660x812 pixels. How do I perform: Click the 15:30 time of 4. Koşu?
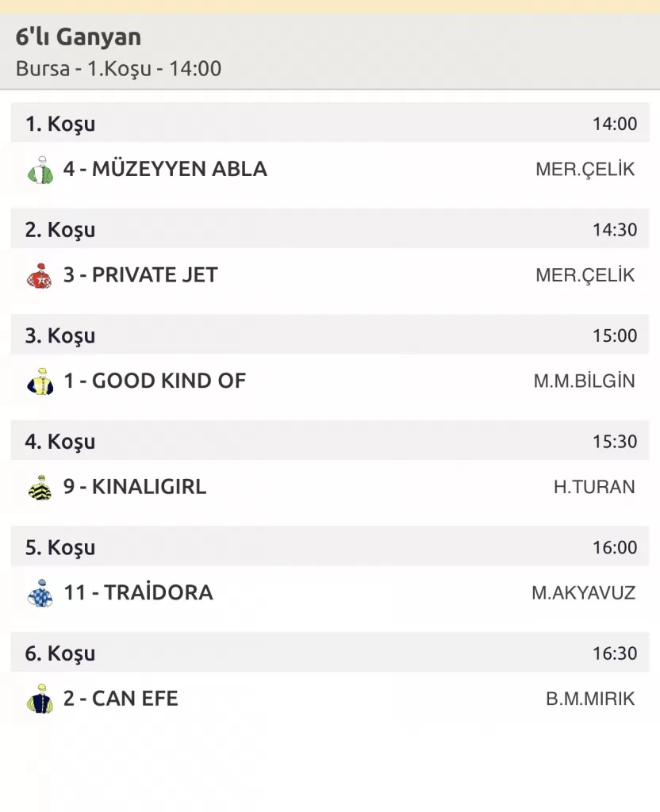(614, 442)
